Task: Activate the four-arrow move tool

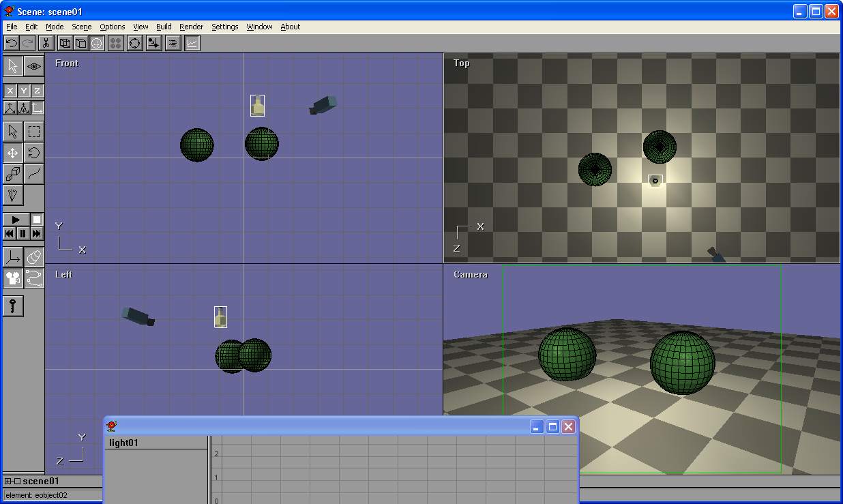Action: point(13,153)
